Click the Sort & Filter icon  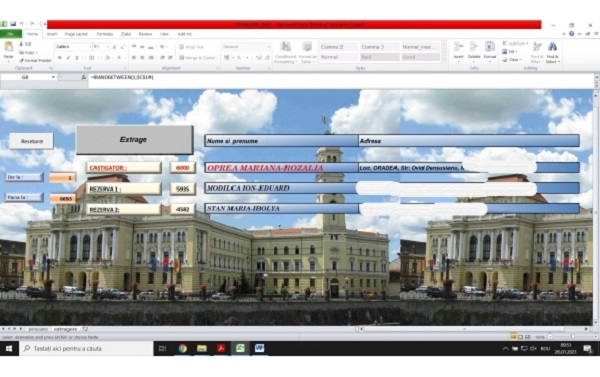coord(537,47)
